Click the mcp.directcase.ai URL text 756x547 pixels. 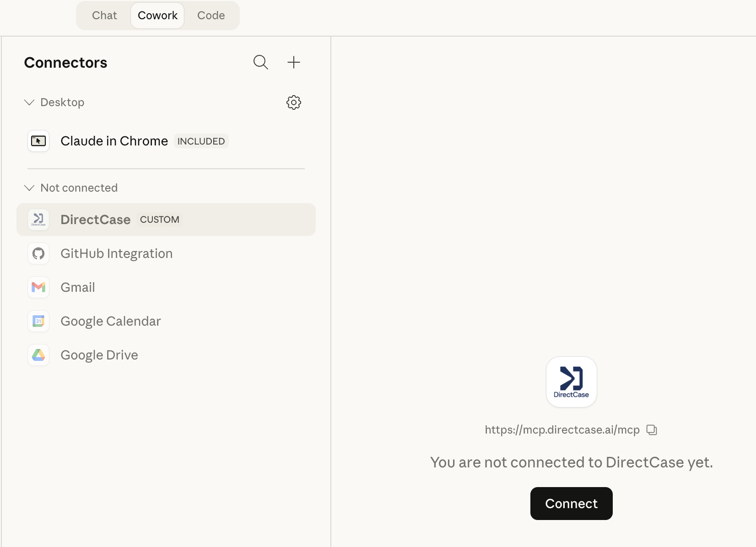(x=562, y=430)
